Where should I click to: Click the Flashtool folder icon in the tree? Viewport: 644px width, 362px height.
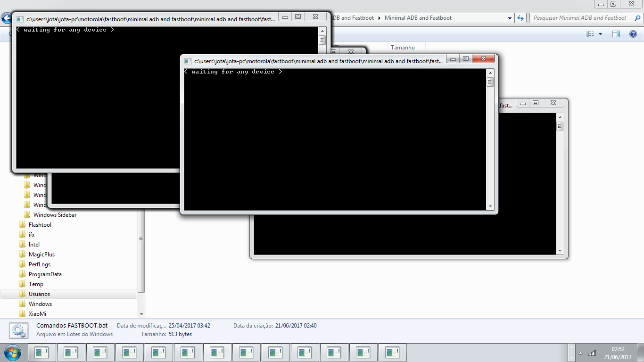(x=23, y=225)
